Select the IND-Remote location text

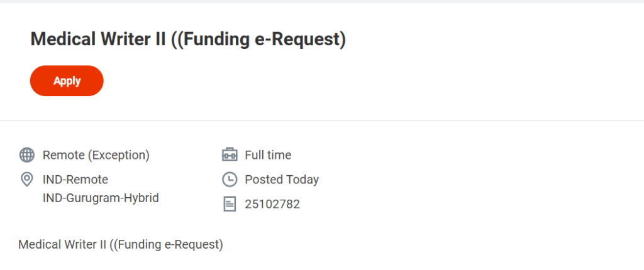(x=75, y=180)
